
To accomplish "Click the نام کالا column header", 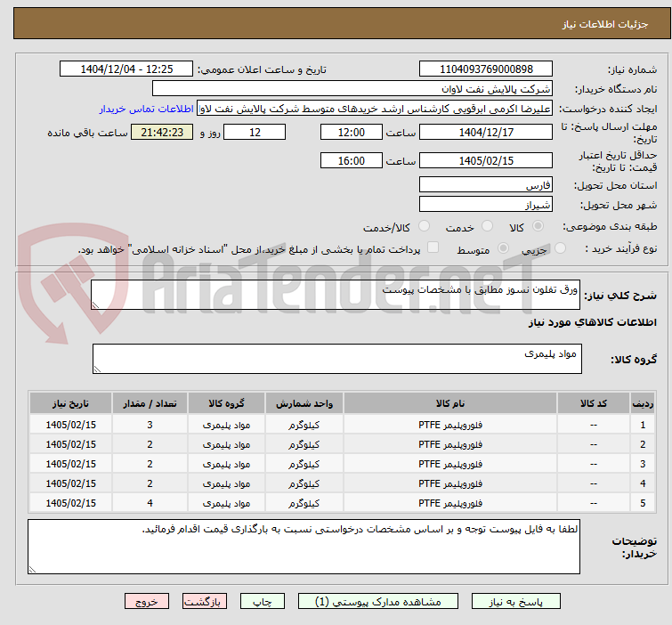I will pyautogui.click(x=450, y=403).
